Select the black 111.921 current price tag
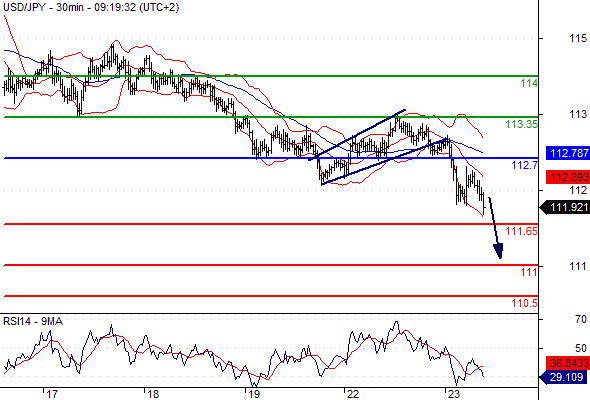Image resolution: width=590 pixels, height=400 pixels. pyautogui.click(x=564, y=207)
